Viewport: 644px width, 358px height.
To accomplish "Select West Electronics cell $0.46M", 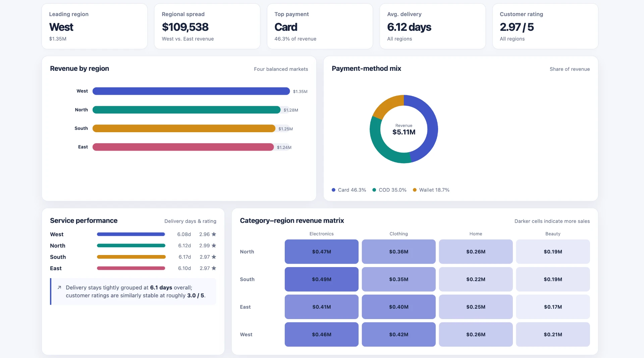I will click(x=321, y=335).
